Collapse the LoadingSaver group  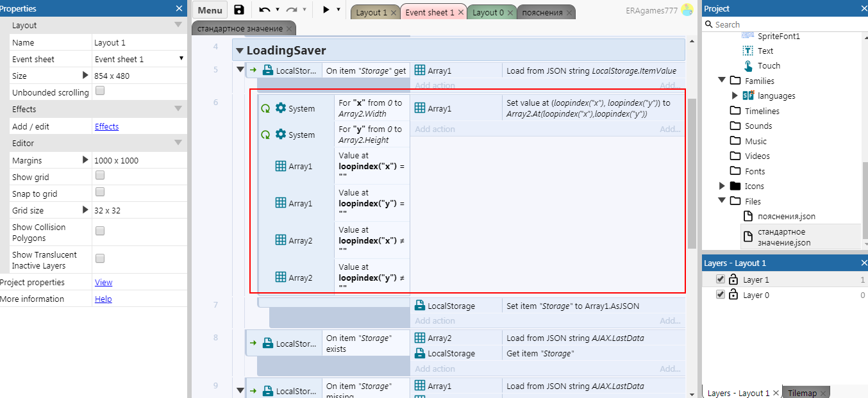(240, 51)
